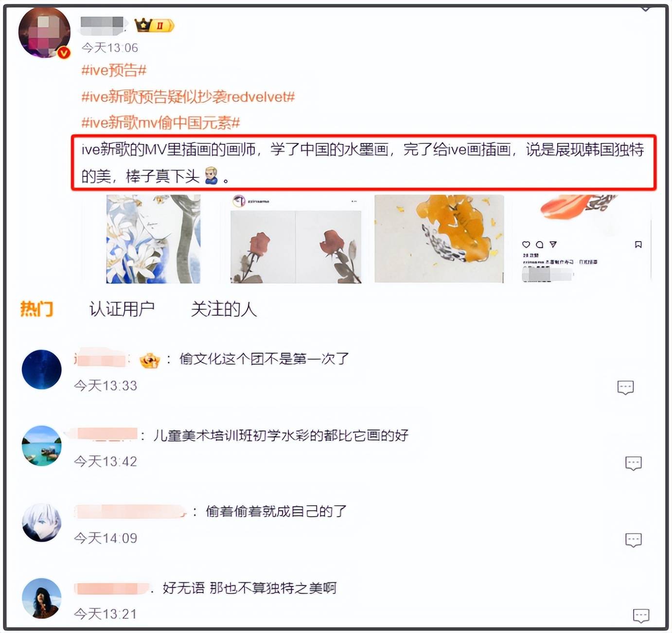Open the poster's blurred profile avatar
The width and height of the screenshot is (672, 633).
44,33
